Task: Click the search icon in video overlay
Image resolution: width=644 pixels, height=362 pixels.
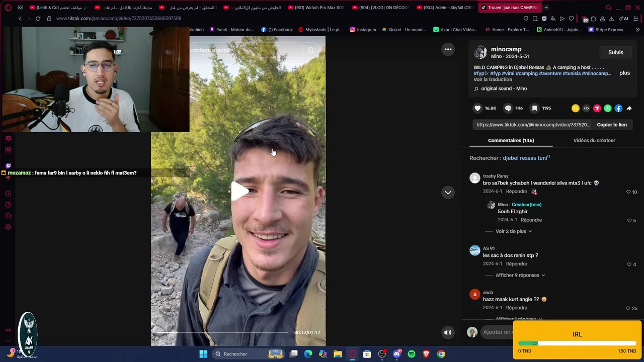Action: pos(311,50)
